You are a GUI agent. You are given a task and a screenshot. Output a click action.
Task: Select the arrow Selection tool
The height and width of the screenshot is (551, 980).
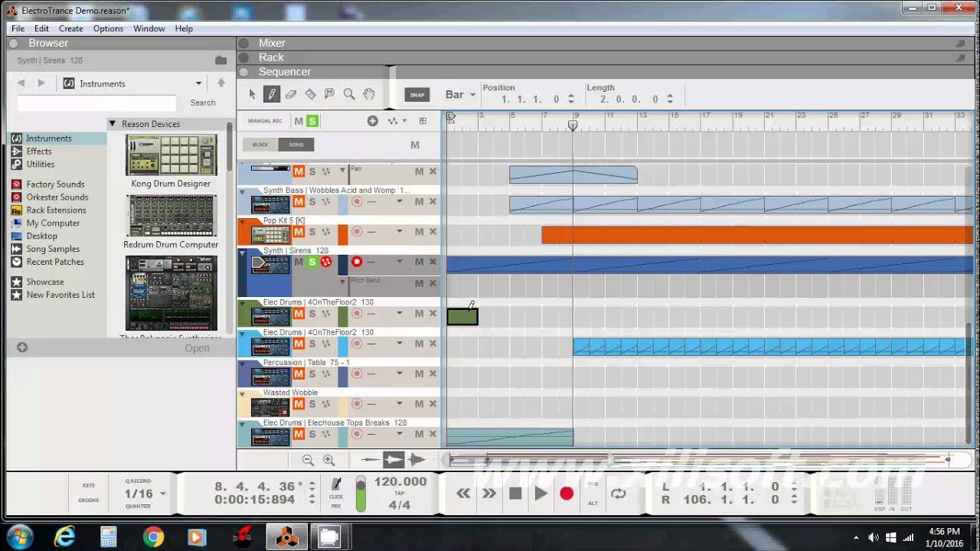(x=253, y=94)
